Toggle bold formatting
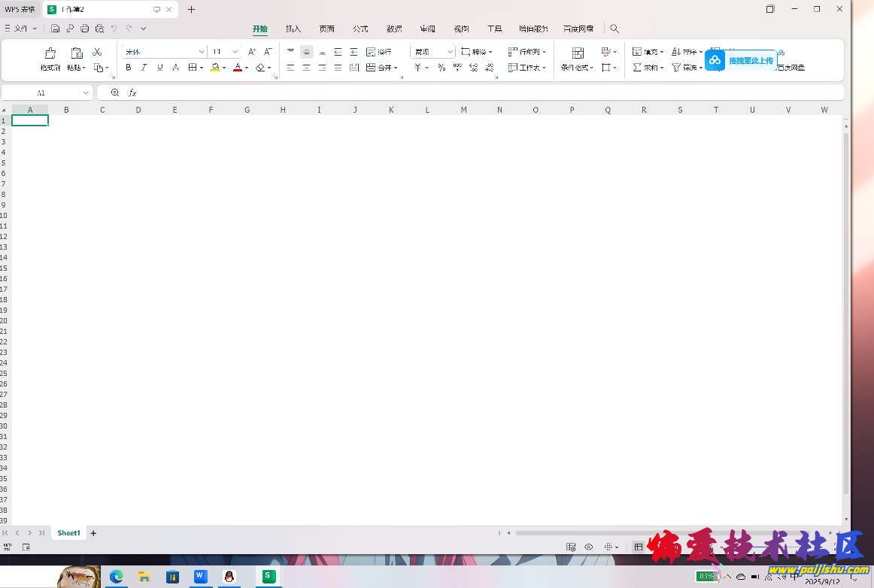874x588 pixels. [129, 68]
